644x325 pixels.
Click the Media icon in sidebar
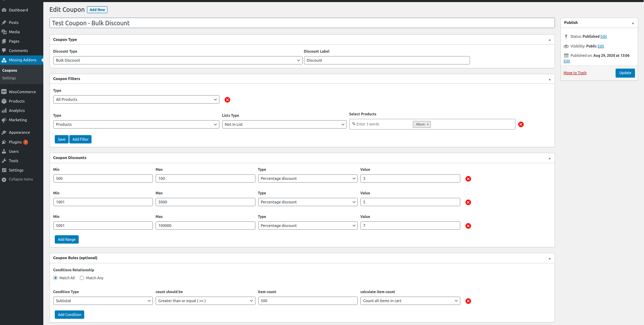tap(4, 32)
